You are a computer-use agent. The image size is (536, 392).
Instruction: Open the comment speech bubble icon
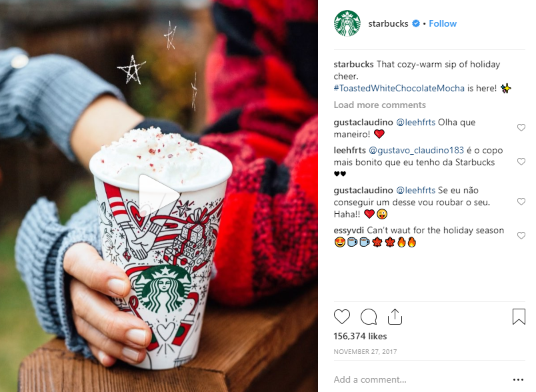369,317
